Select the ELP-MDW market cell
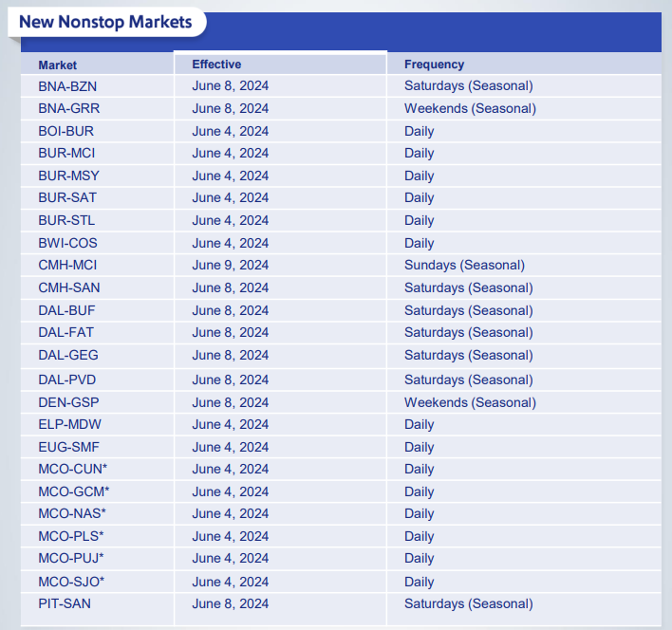 (x=69, y=424)
